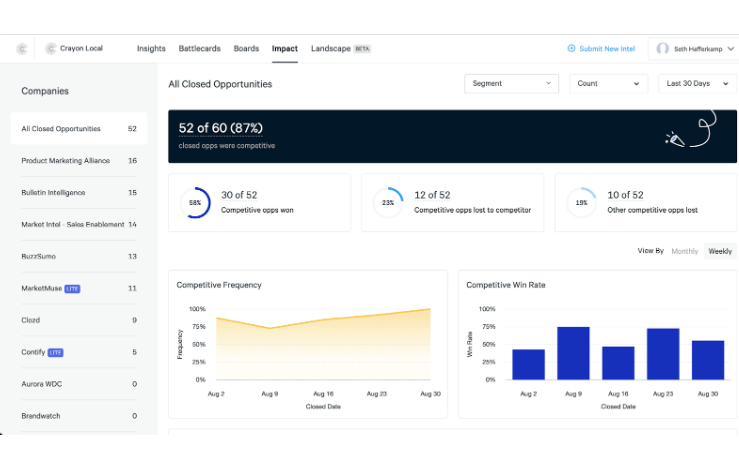The height and width of the screenshot is (461, 739).
Task: Click the Crayon logo icon at top left
Action: tap(22, 48)
